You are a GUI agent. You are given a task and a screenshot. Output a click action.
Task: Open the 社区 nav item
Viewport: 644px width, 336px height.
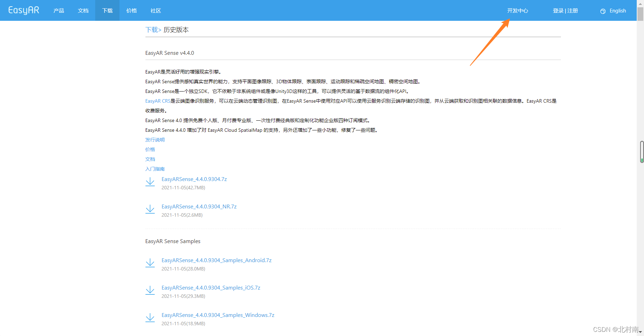(156, 10)
